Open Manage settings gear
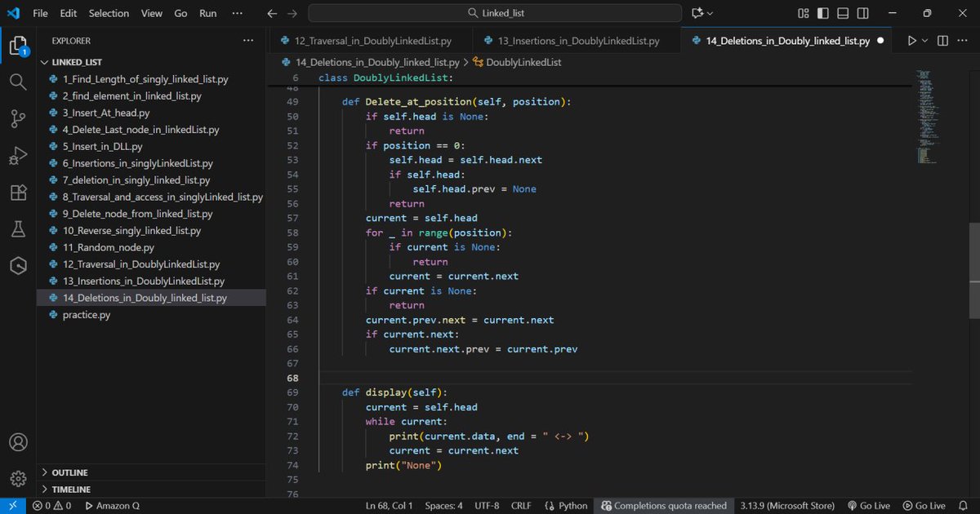Screen dimensions: 980x514 [18, 478]
